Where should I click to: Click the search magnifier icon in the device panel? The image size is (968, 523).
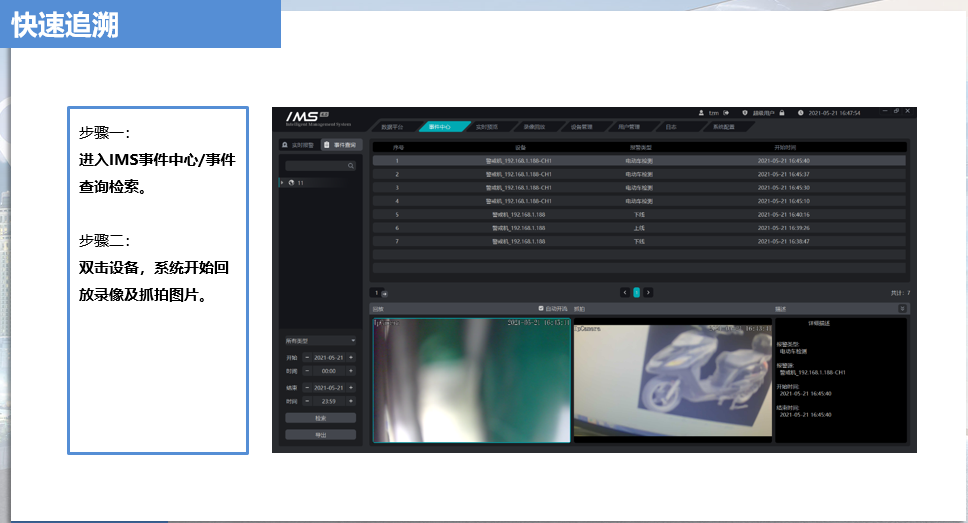click(x=350, y=166)
